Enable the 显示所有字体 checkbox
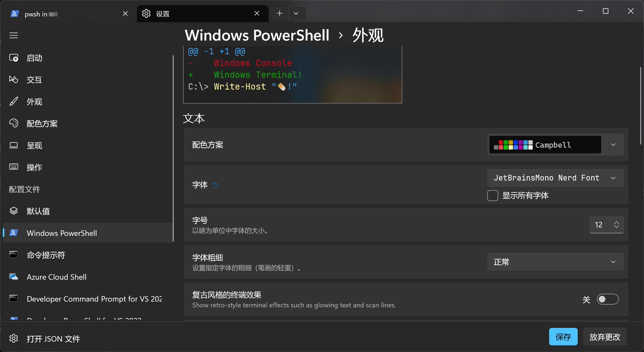This screenshot has height=352, width=644. 493,196
